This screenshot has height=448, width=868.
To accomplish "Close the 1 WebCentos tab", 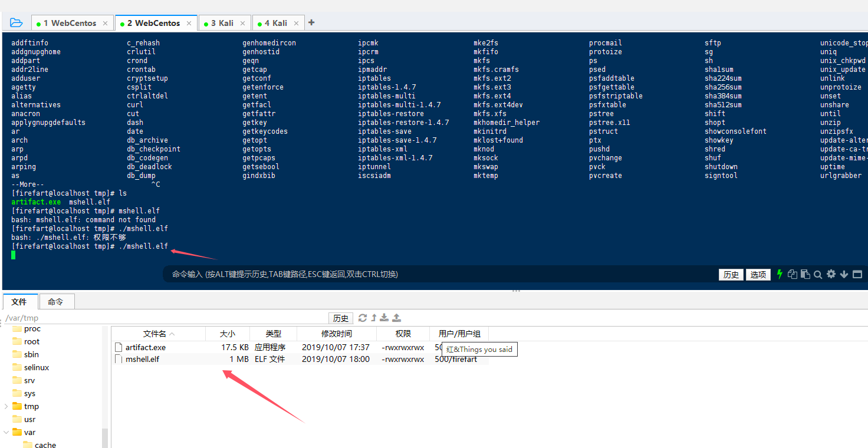I will coord(105,24).
